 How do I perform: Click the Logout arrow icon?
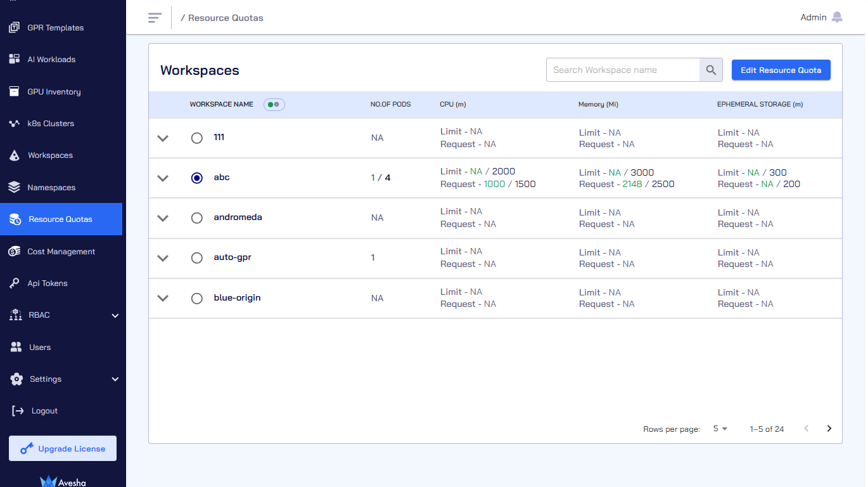pos(18,411)
